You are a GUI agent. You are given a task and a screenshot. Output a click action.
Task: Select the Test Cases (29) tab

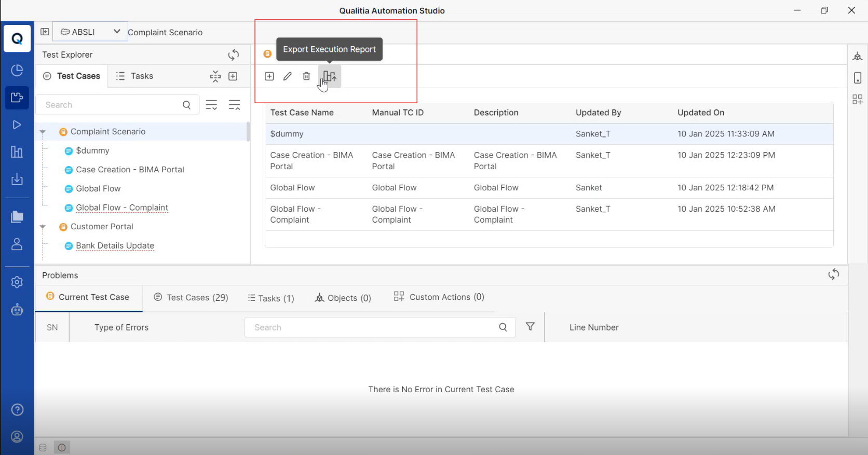pyautogui.click(x=191, y=298)
